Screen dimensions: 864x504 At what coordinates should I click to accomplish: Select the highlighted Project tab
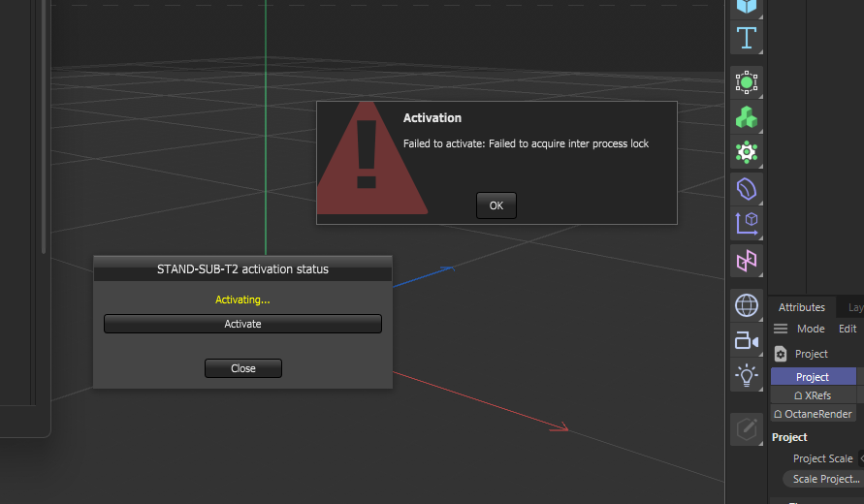[814, 377]
